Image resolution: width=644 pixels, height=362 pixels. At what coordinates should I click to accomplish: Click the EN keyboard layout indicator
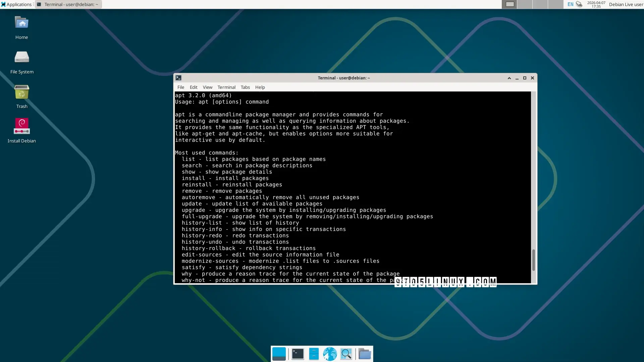click(x=570, y=4)
